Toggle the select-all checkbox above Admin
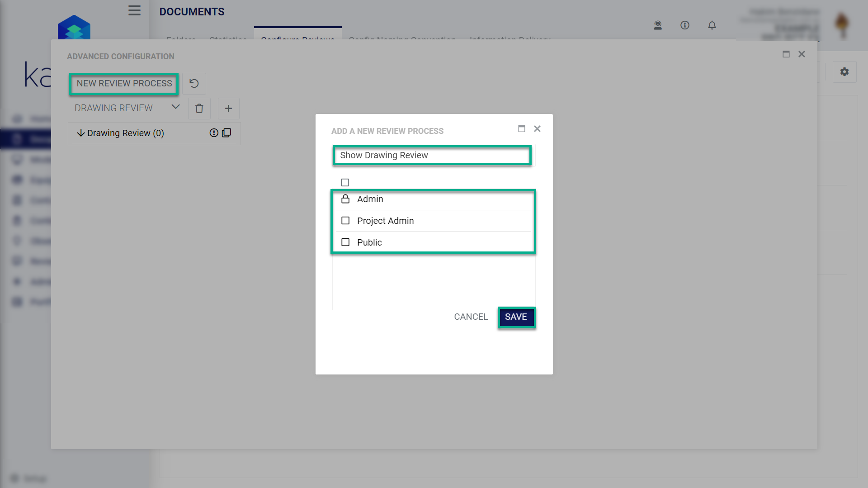 tap(345, 182)
